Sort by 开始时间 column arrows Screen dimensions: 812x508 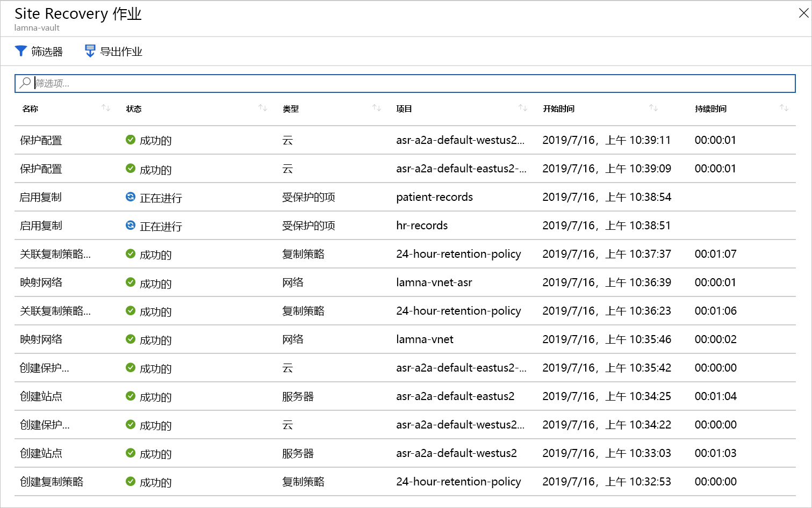pyautogui.click(x=653, y=108)
